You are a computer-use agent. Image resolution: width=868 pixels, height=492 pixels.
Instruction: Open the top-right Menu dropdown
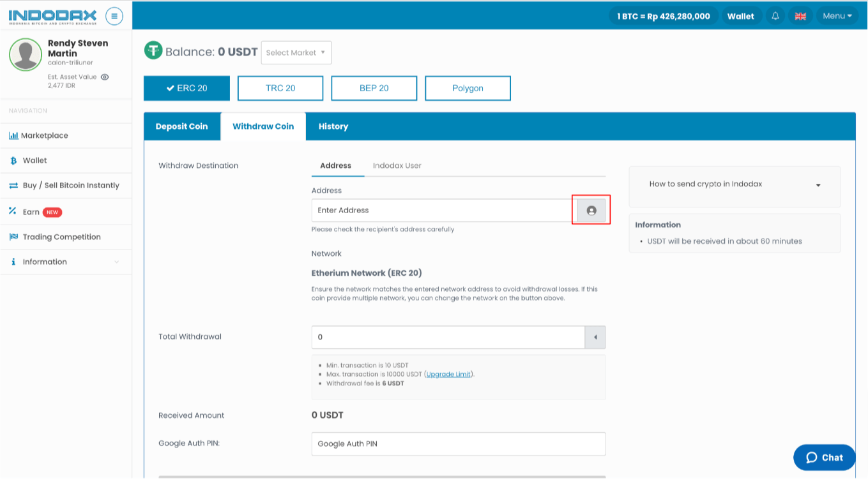pos(837,16)
